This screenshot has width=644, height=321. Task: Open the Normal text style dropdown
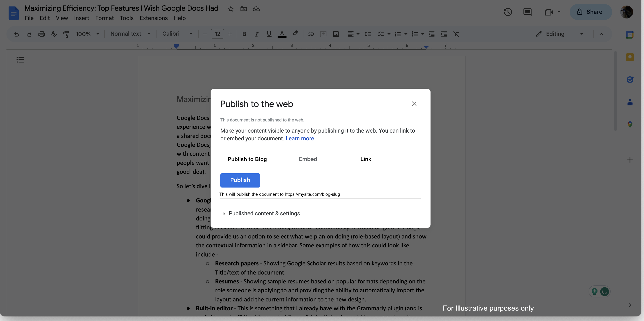[x=130, y=34]
